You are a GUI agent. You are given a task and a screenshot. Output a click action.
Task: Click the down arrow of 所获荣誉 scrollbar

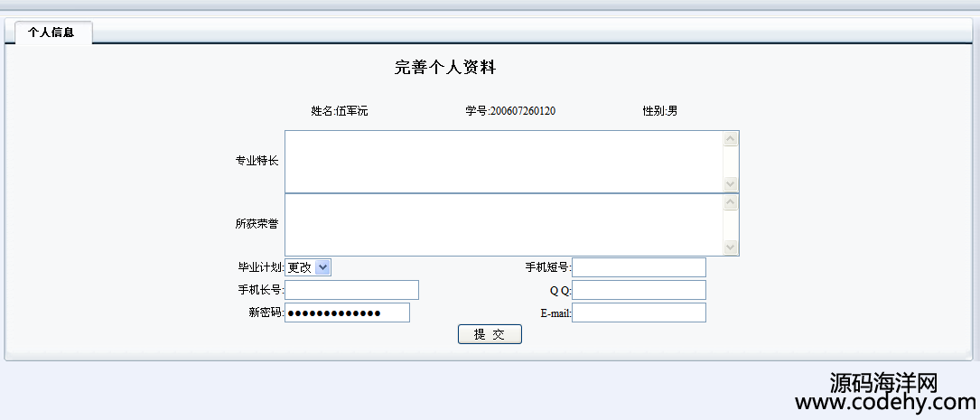(x=731, y=247)
